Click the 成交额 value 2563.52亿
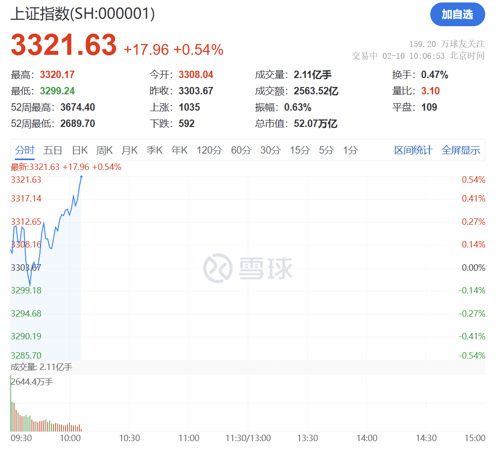 316,91
